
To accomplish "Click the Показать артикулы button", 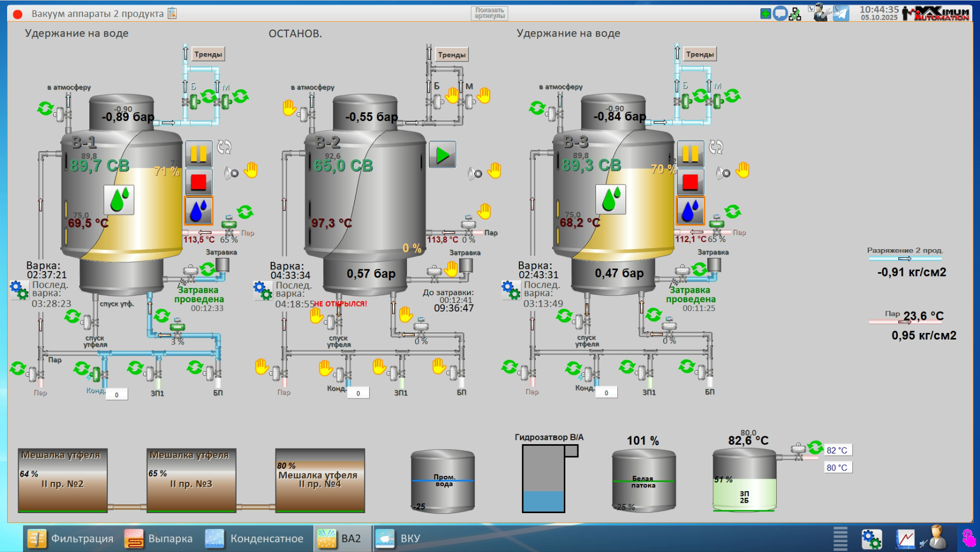I will coord(489,13).
